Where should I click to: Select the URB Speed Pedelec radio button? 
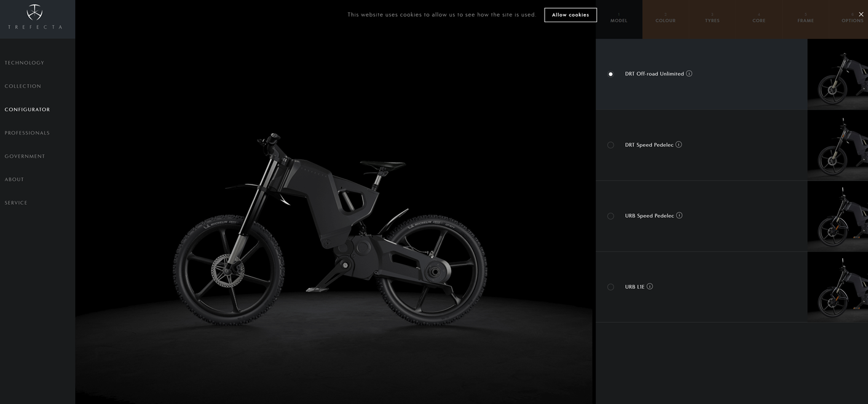(x=610, y=216)
